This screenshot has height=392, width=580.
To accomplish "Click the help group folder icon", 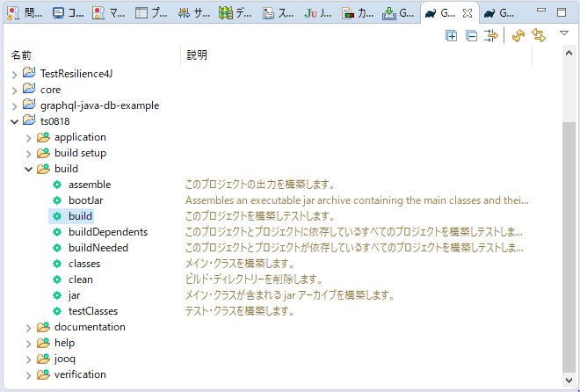I will pyautogui.click(x=43, y=343).
